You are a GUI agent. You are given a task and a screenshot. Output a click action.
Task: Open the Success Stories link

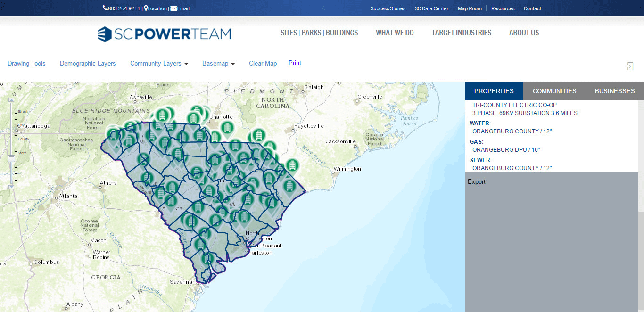[388, 8]
